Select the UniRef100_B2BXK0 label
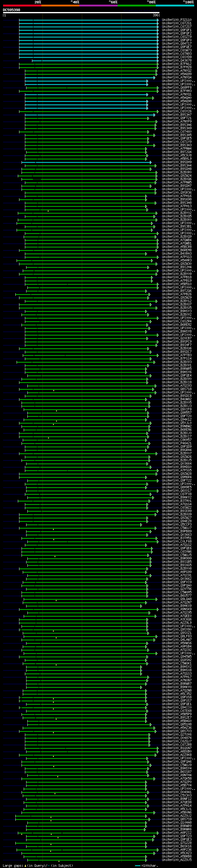This screenshot has height=868, width=197. tap(176, 220)
